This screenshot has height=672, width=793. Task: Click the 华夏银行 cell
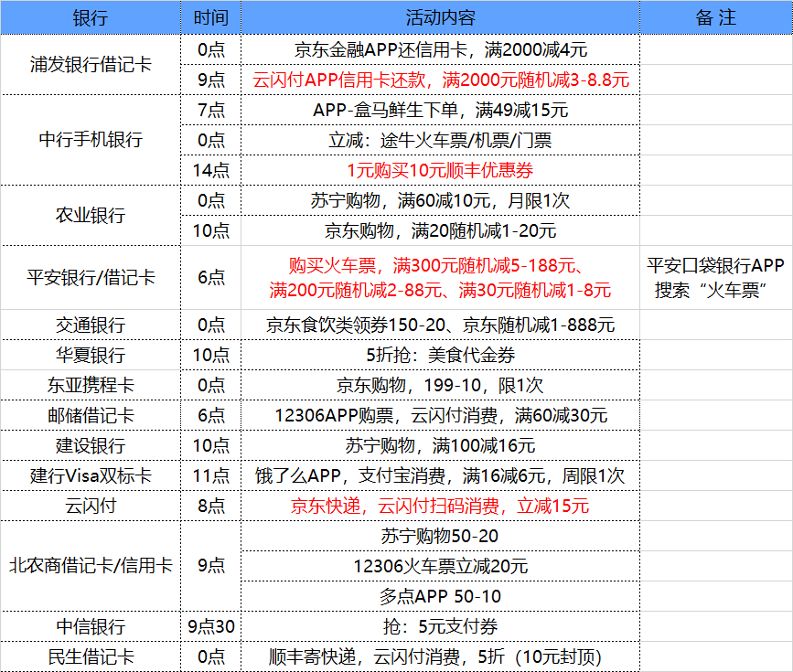pyautogui.click(x=91, y=355)
